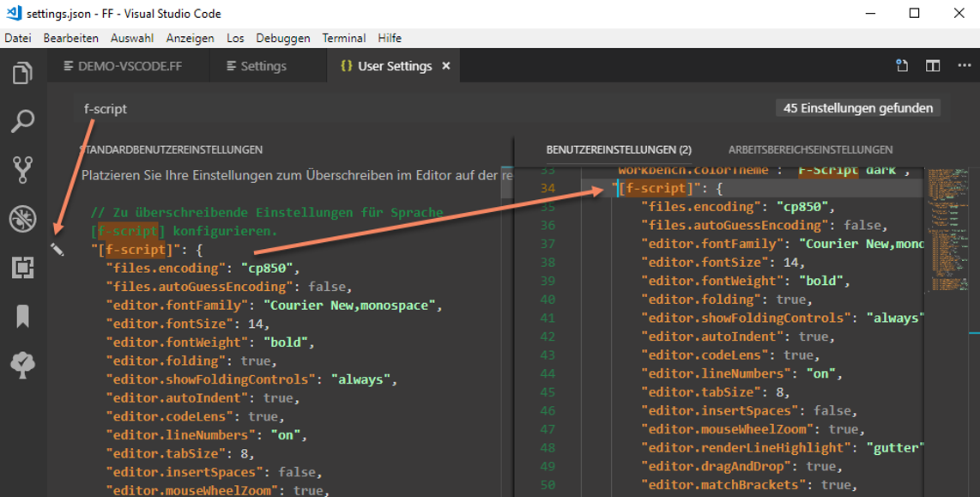Click line number 34 in right editor
980x497 pixels.
coord(547,188)
